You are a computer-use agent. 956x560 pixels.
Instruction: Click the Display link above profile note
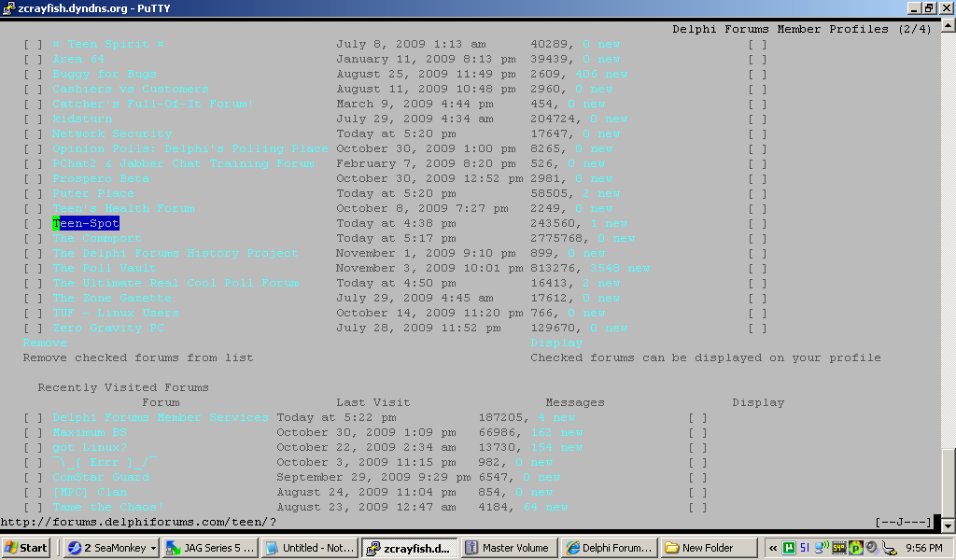click(x=556, y=343)
